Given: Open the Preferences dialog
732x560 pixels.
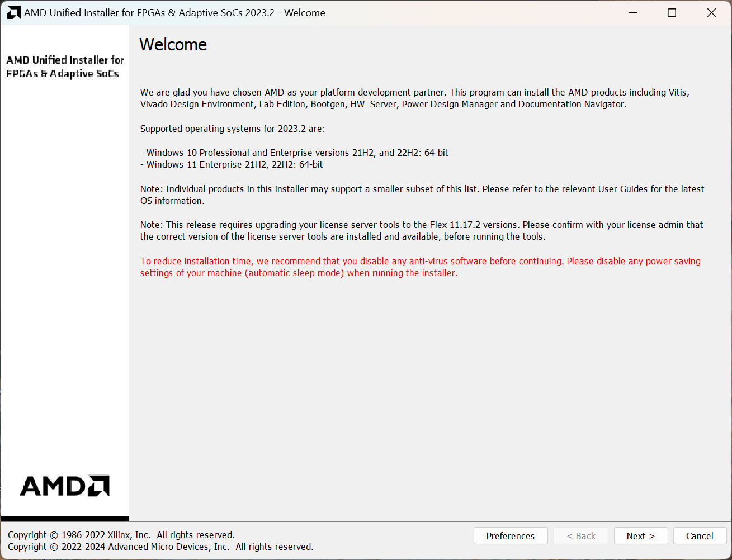Looking at the screenshot, I should (x=510, y=536).
